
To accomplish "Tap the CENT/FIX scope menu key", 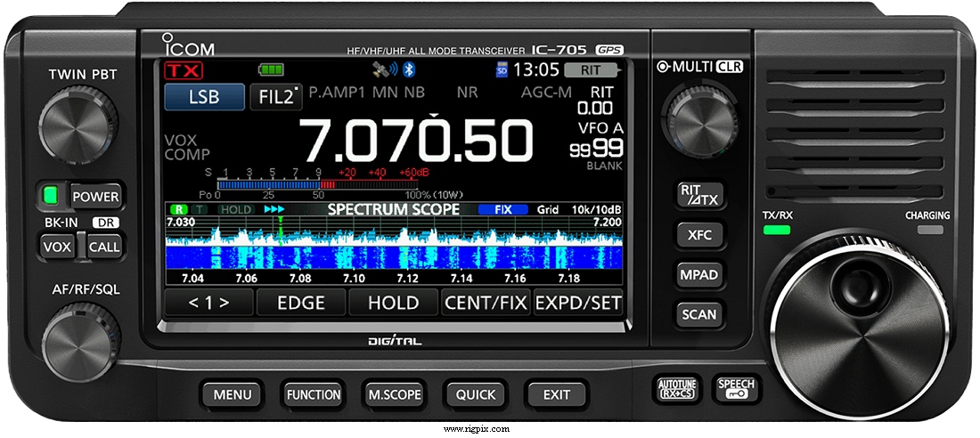I will point(486,303).
